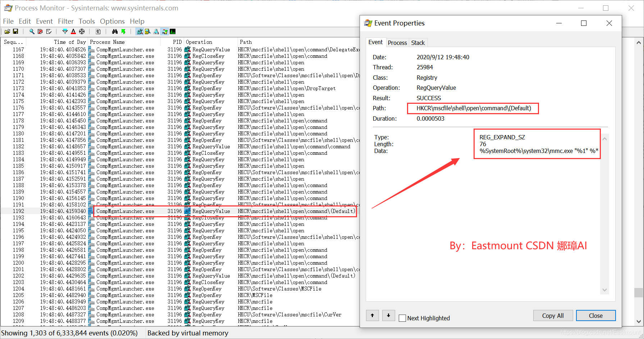Switch to the Process tab
Viewport: 644px width, 339px height.
tap(397, 43)
